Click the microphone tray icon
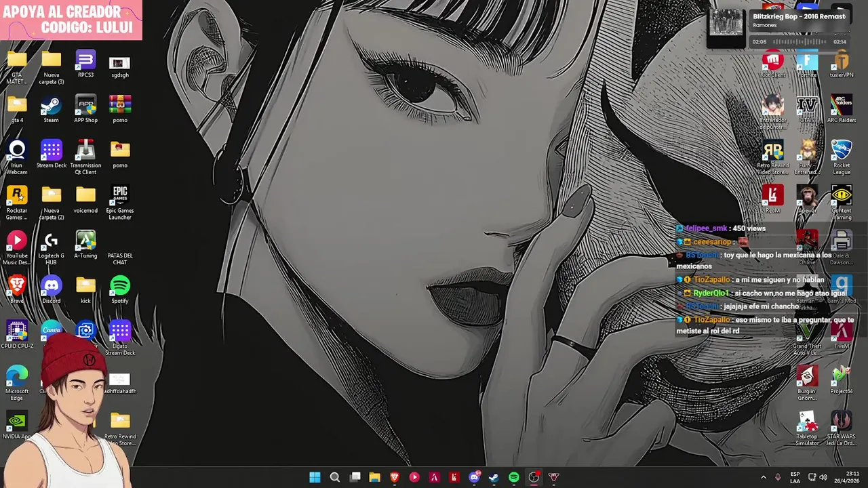This screenshot has height=488, width=868. coord(778,477)
